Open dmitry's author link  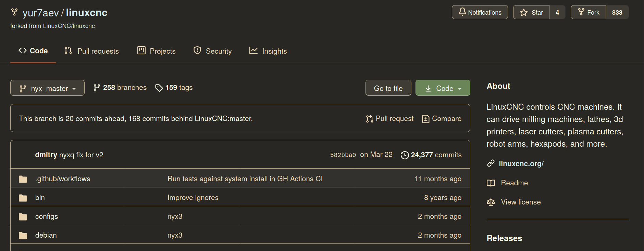(x=46, y=155)
